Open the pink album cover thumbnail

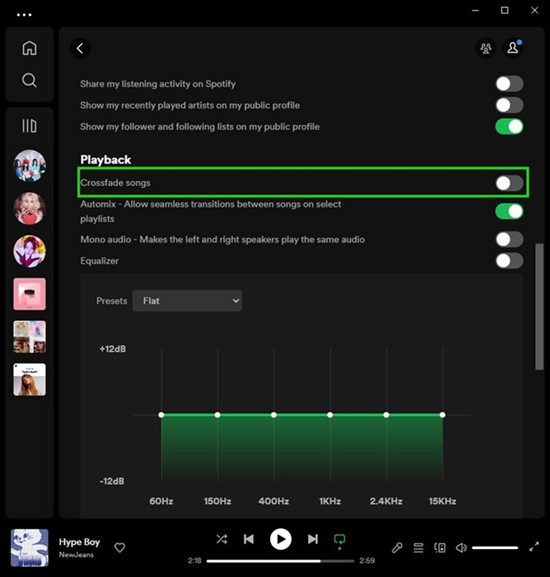29,294
